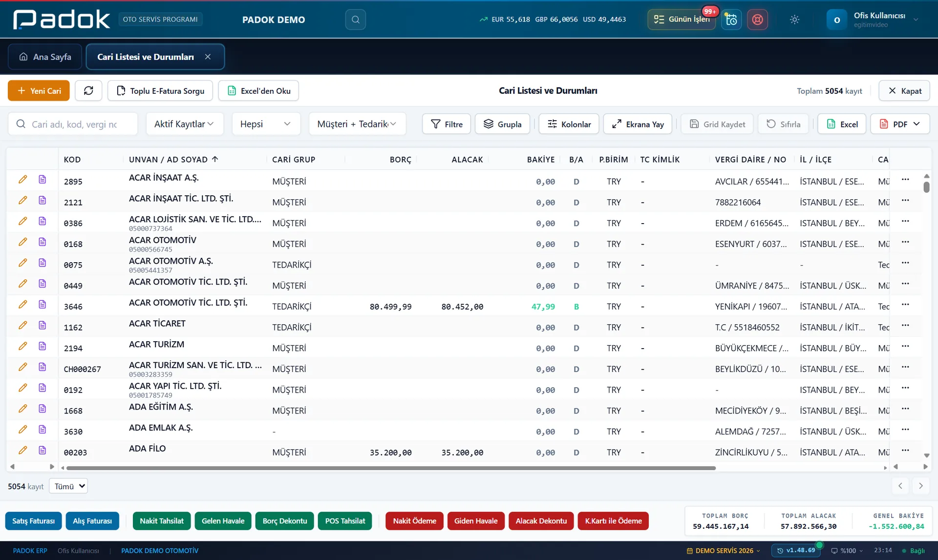Expand Ofis Kullanıcısı user menu
Screen dimensions: 938x560
tap(874, 20)
